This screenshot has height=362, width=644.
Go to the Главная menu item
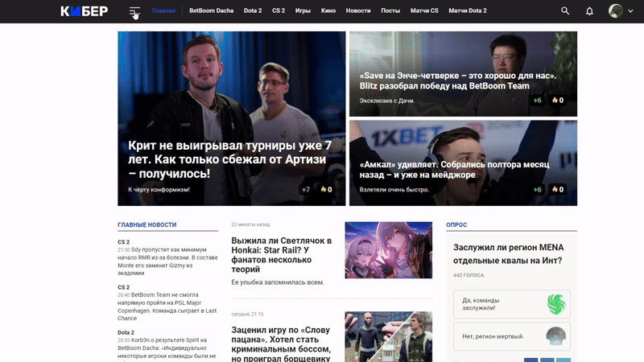click(164, 10)
